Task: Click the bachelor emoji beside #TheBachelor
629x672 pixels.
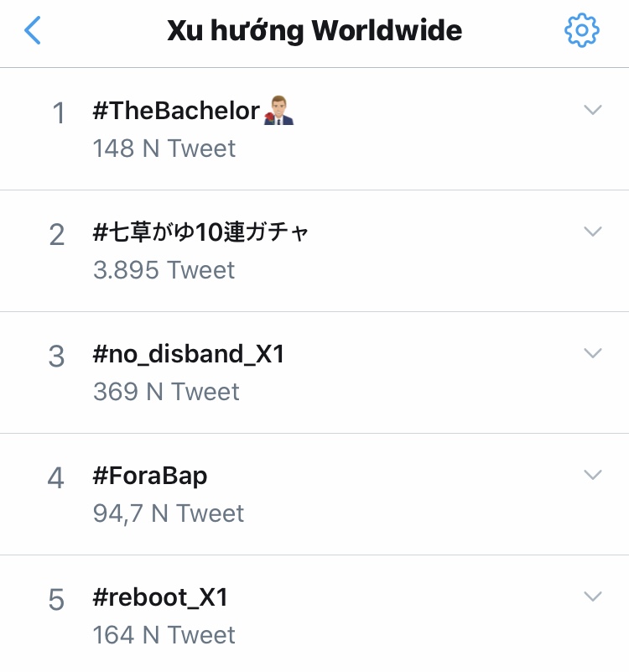Action: (x=279, y=111)
